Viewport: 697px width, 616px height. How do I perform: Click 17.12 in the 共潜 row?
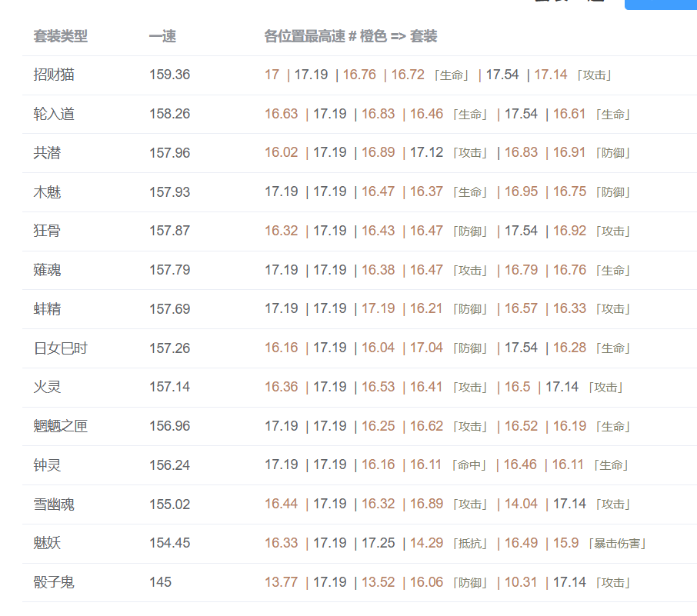point(426,152)
